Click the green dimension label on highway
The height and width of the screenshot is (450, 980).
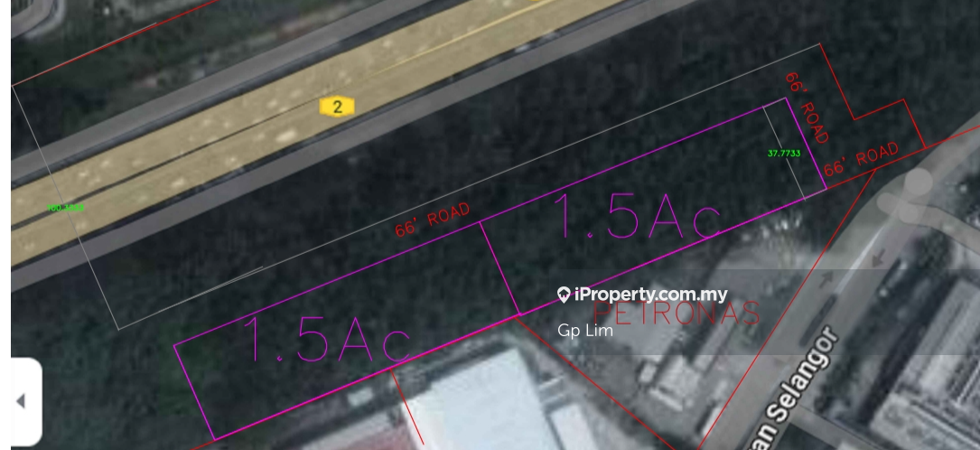pos(66,208)
